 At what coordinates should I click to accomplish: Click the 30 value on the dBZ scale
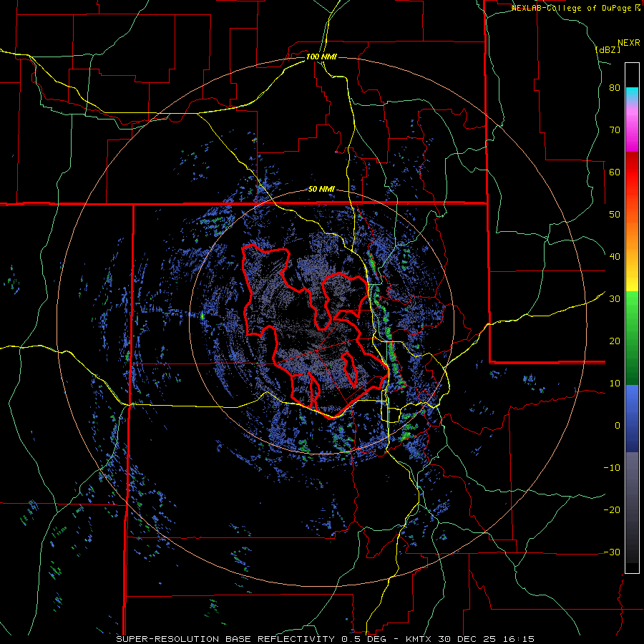click(x=615, y=299)
